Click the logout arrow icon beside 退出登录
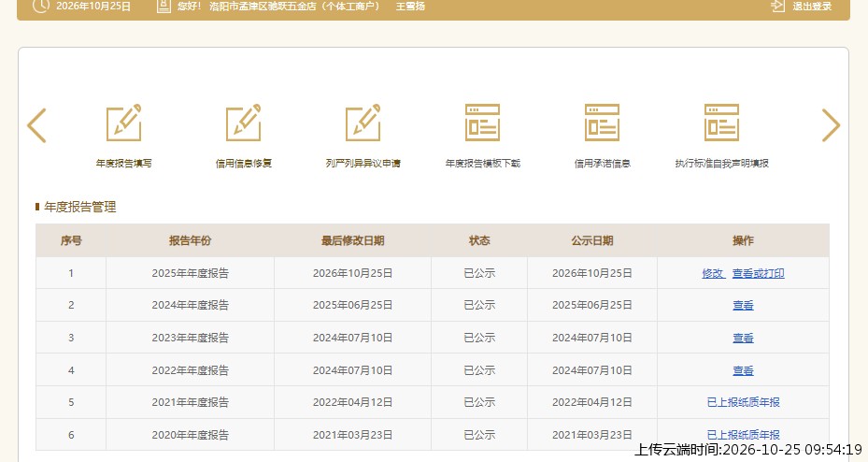 click(777, 7)
